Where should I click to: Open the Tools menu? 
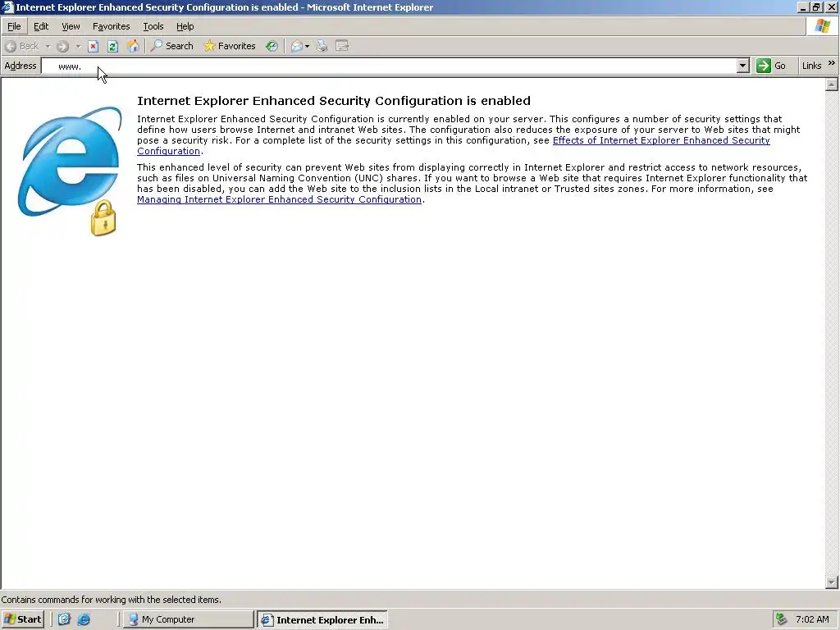(153, 26)
